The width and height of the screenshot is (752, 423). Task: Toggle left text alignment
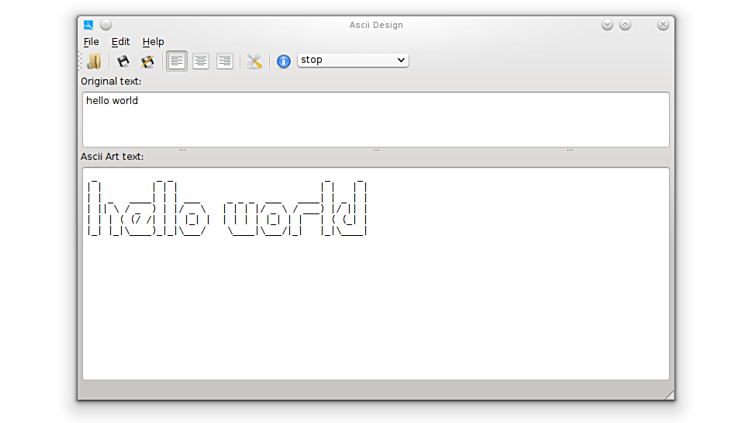177,61
